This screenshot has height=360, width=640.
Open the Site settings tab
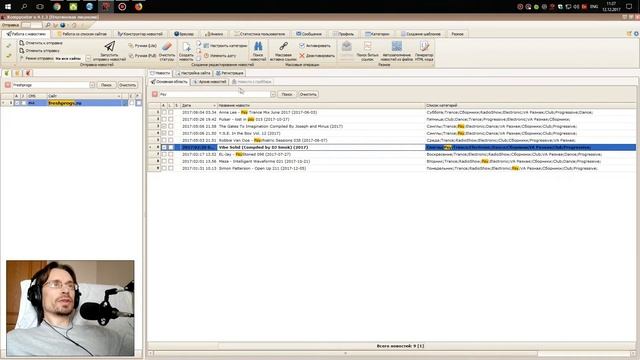[193, 73]
